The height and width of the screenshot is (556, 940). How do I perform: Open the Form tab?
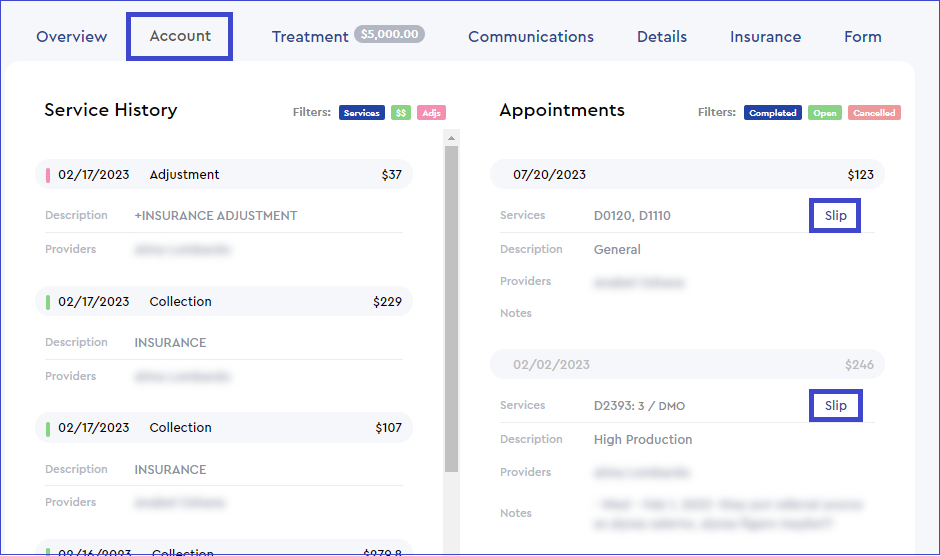click(x=862, y=37)
